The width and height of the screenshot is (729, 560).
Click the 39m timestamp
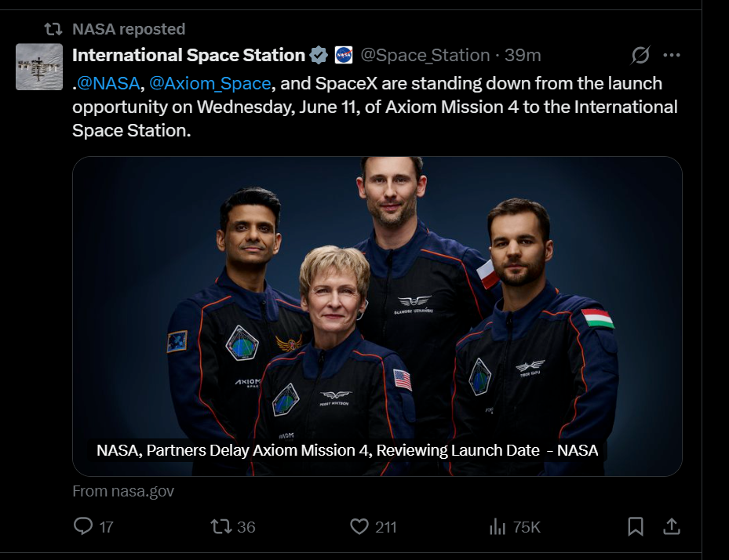(511, 55)
